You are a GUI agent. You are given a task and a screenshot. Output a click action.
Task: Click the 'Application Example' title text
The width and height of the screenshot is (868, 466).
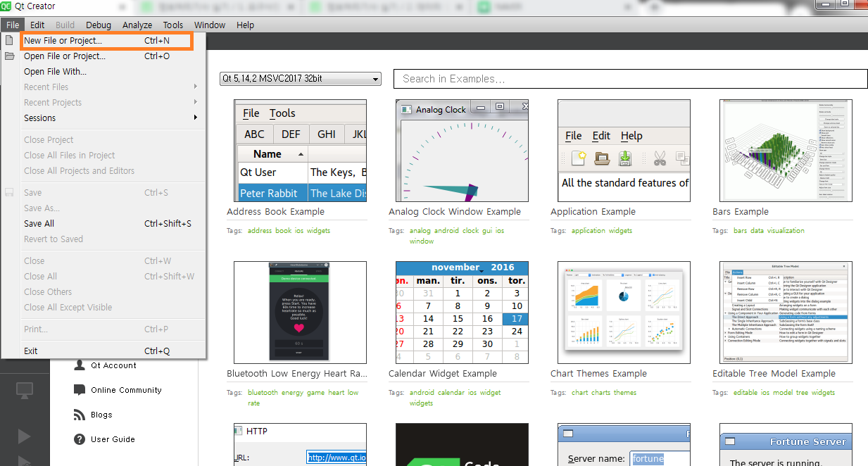click(x=593, y=211)
